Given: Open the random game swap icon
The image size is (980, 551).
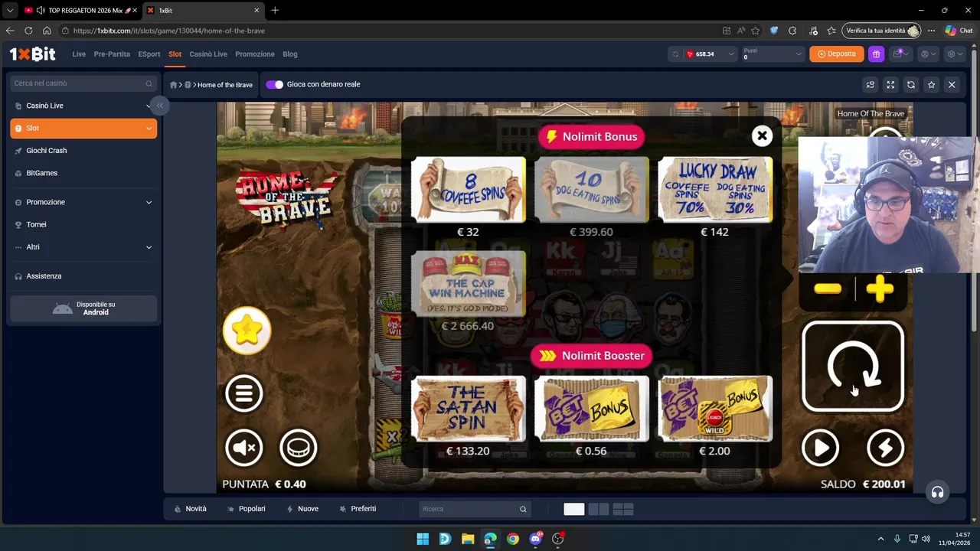Looking at the screenshot, I should click(871, 85).
